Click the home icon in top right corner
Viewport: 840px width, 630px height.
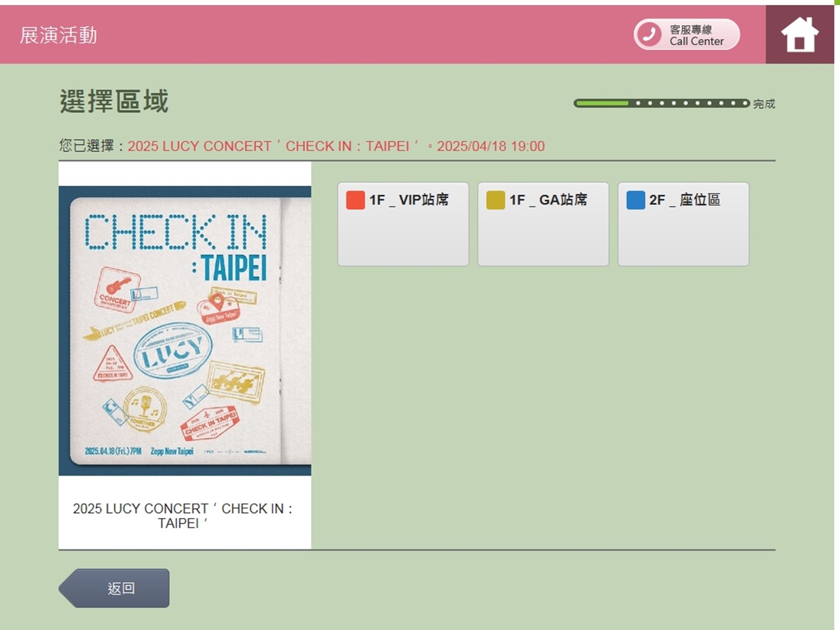tap(799, 34)
